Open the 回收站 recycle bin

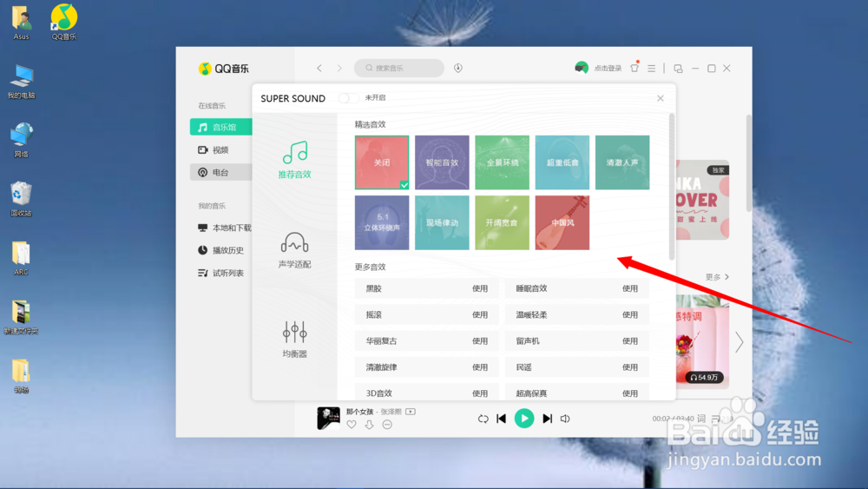pos(21,199)
